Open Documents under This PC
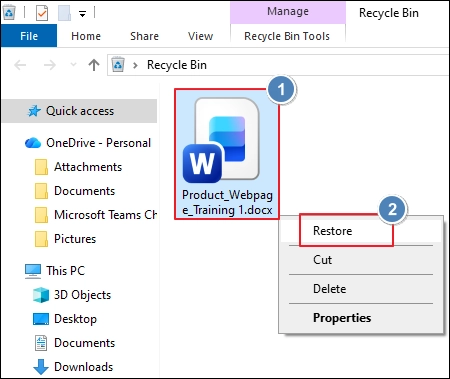The image size is (450, 379). click(x=84, y=343)
